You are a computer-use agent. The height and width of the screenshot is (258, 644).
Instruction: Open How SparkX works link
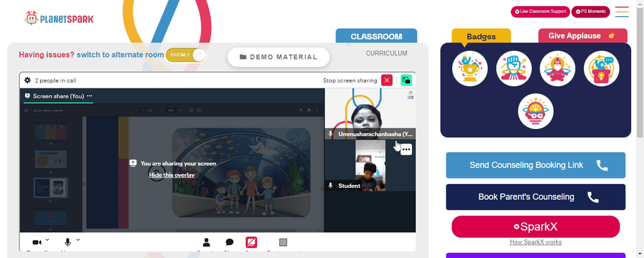536,242
